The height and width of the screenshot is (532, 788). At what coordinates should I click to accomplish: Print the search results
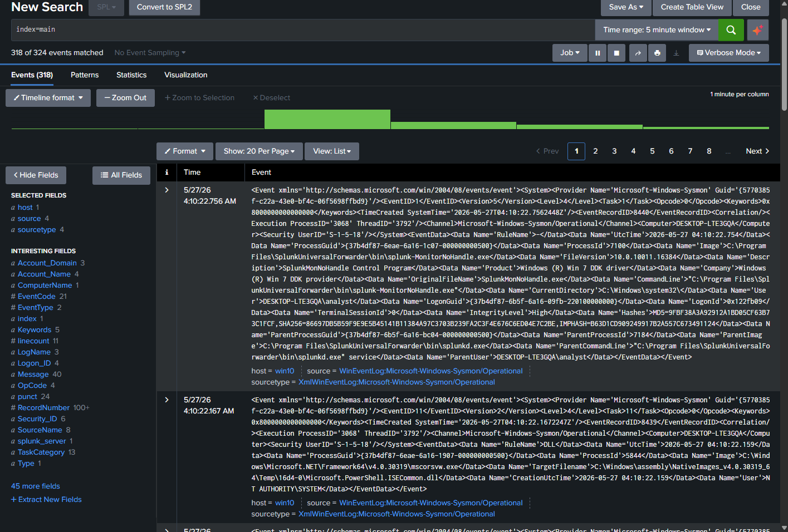coord(657,53)
